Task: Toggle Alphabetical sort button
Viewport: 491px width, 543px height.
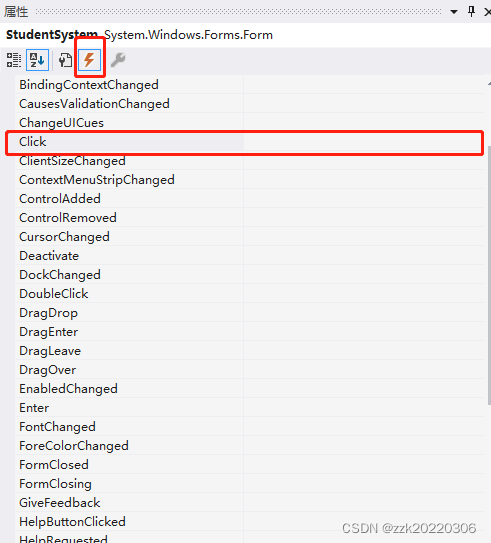Action: click(x=37, y=60)
